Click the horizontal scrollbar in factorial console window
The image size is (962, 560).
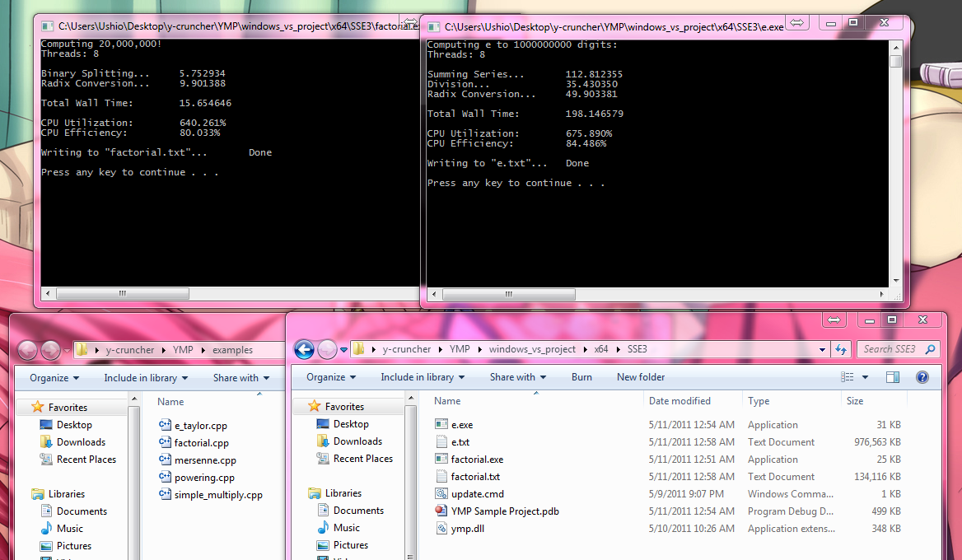pos(123,293)
